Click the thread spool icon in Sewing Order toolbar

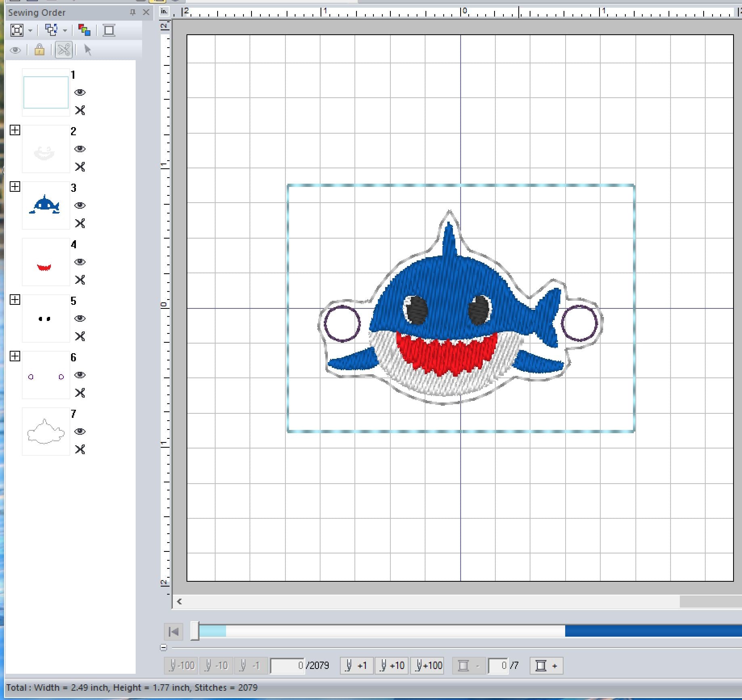109,30
